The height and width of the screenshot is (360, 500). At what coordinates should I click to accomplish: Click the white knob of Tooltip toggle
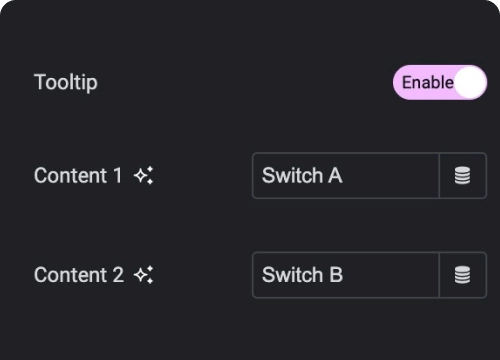[x=470, y=82]
